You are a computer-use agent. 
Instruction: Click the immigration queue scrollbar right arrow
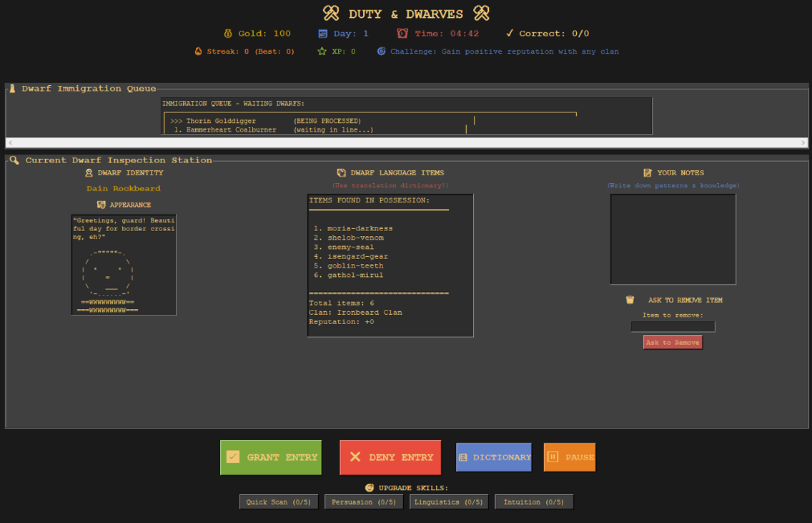803,143
